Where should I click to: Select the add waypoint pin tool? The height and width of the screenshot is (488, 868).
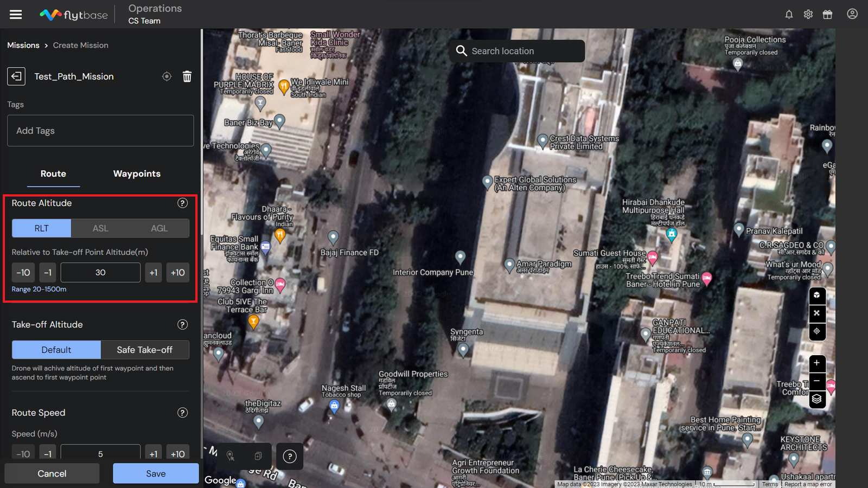point(231,456)
